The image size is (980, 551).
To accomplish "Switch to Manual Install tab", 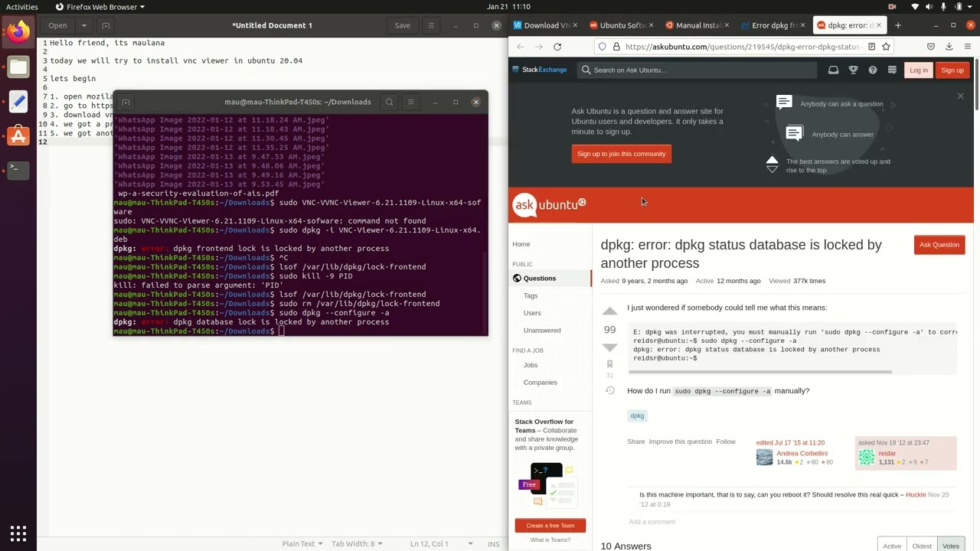I will coord(697,25).
